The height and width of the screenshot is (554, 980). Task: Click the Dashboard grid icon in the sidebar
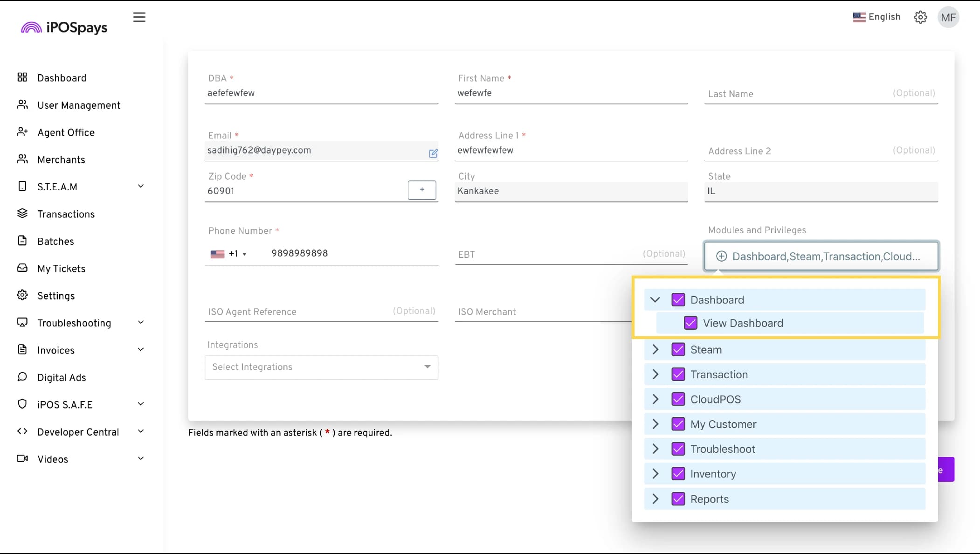coord(22,77)
